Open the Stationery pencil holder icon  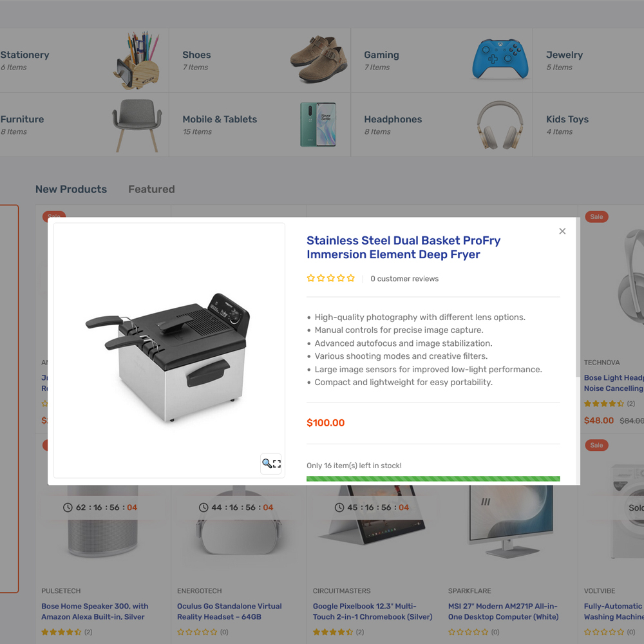click(x=136, y=60)
